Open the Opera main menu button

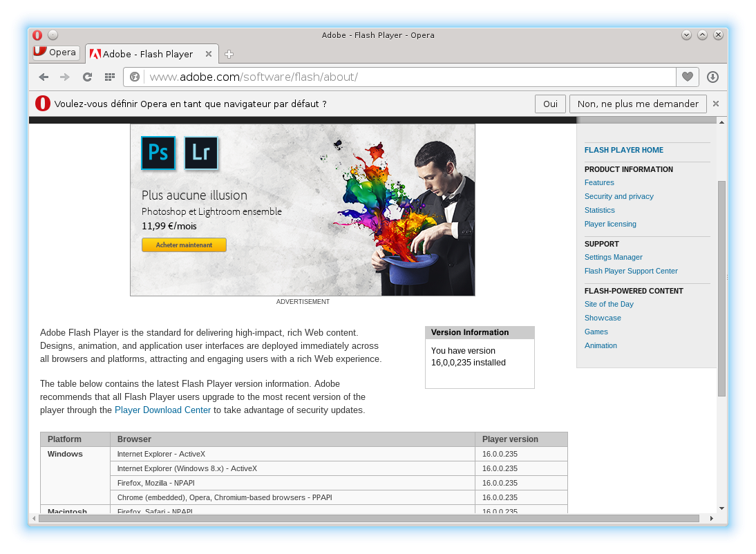[55, 52]
